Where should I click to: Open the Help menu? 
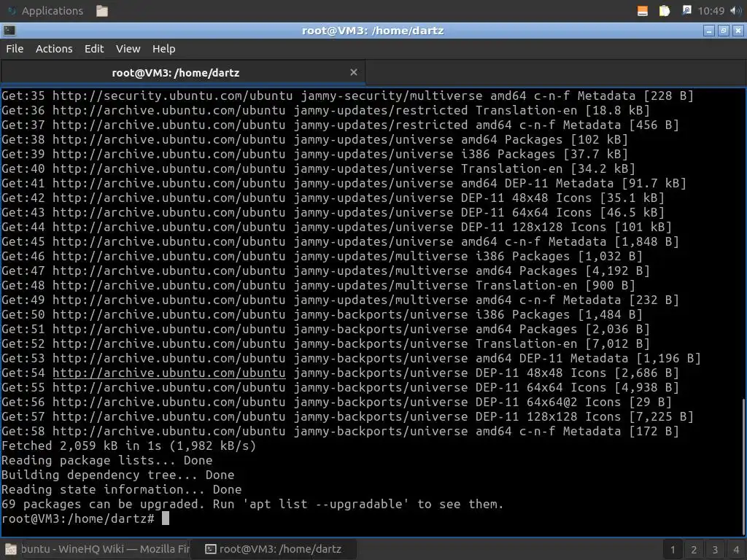tap(164, 49)
